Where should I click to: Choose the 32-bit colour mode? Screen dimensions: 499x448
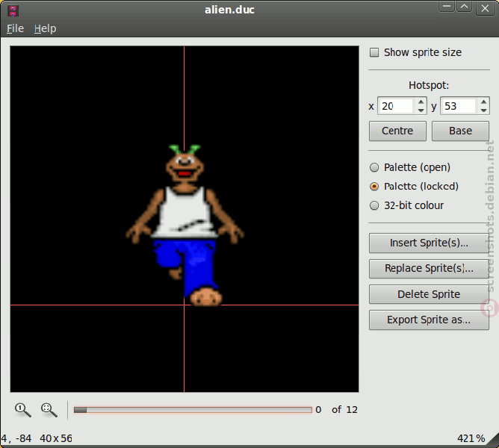point(374,205)
